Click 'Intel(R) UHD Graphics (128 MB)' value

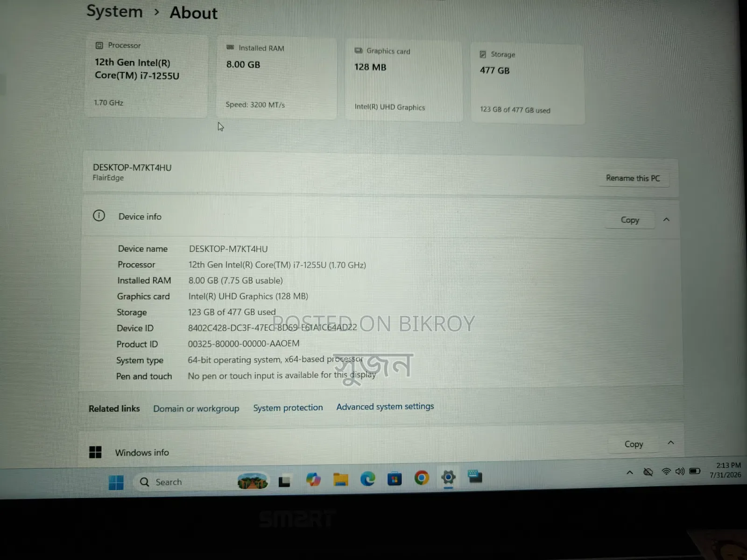coord(248,296)
